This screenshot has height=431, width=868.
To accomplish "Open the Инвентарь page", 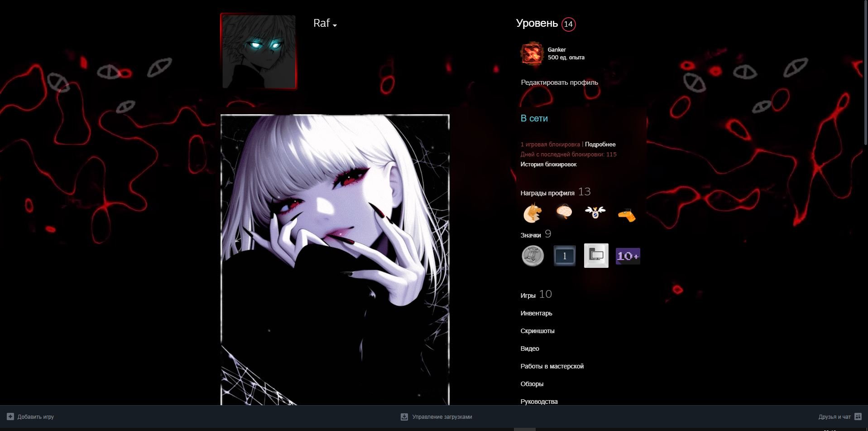I will pos(537,313).
